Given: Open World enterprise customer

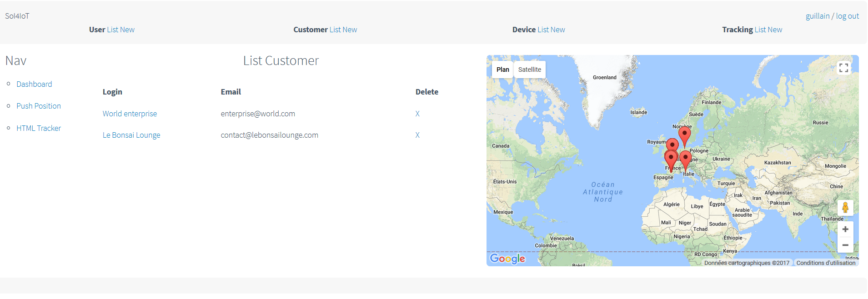Looking at the screenshot, I should click(x=130, y=114).
